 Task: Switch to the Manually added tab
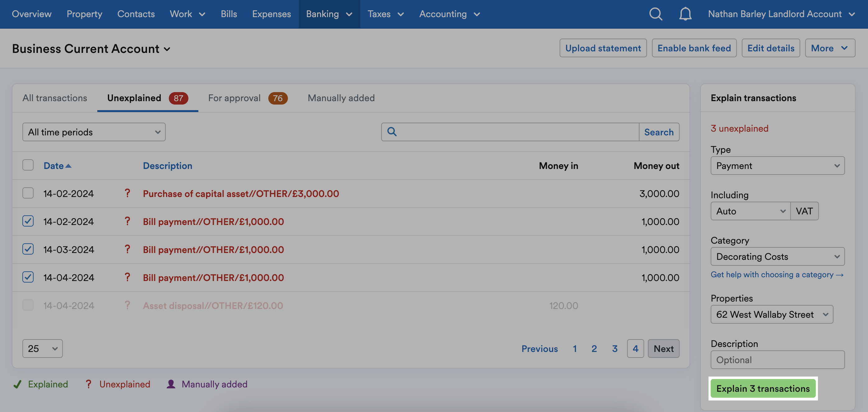(x=341, y=98)
